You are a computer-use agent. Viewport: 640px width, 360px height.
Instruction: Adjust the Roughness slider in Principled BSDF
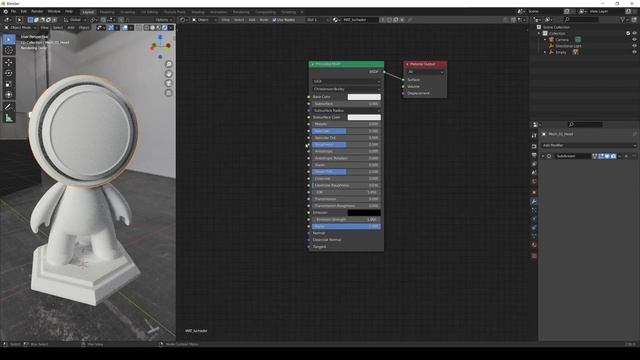pyautogui.click(x=346, y=144)
